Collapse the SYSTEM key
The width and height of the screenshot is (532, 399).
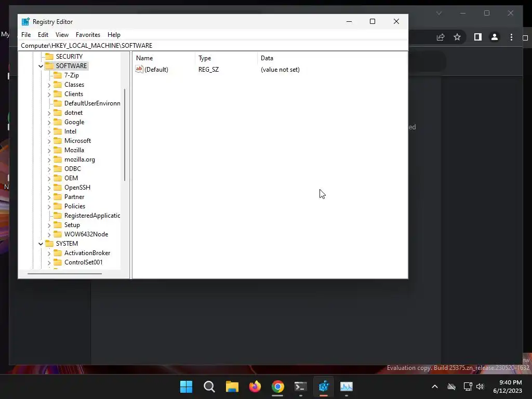(x=41, y=244)
